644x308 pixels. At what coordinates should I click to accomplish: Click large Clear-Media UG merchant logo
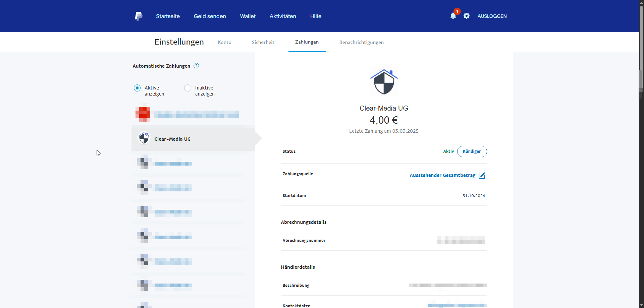(384, 82)
